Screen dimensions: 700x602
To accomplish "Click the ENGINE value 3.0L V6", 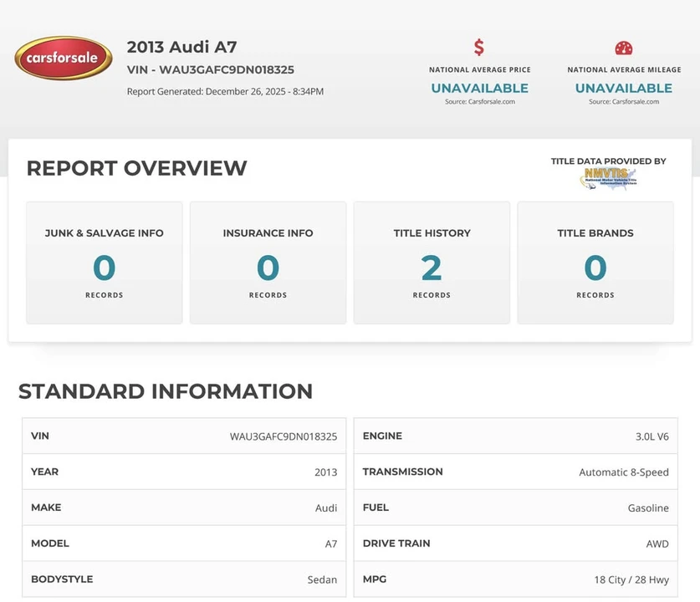I will [x=652, y=436].
